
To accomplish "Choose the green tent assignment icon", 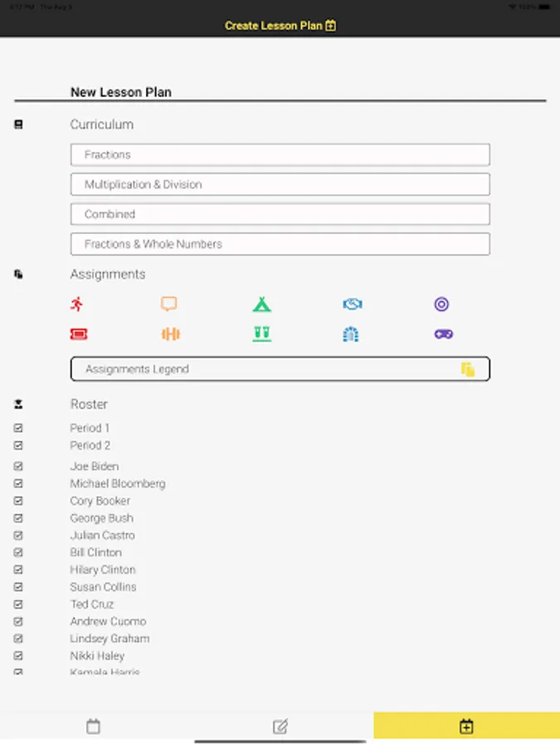I will (262, 304).
